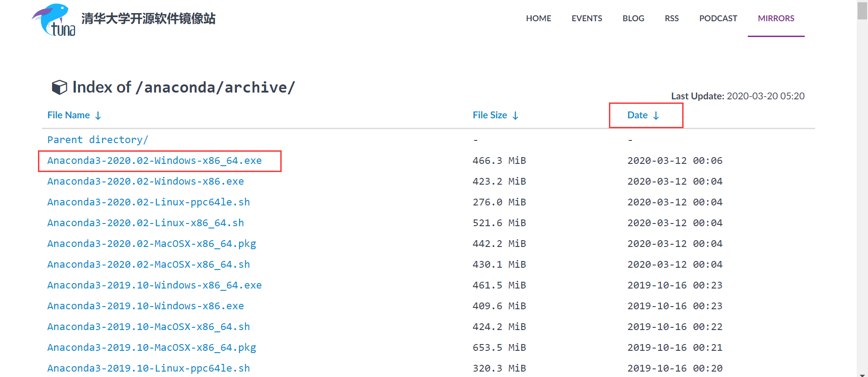Sort by File Size arrow icon
This screenshot has height=377, width=868.
(515, 116)
